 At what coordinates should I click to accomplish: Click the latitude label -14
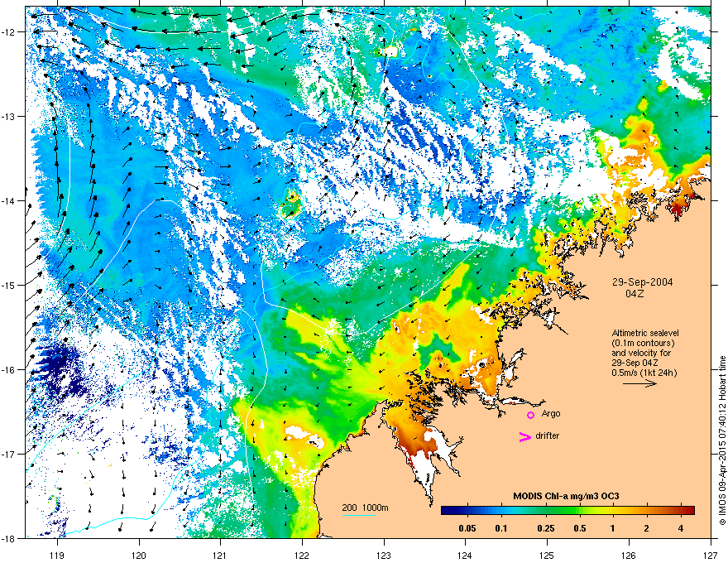[10, 200]
